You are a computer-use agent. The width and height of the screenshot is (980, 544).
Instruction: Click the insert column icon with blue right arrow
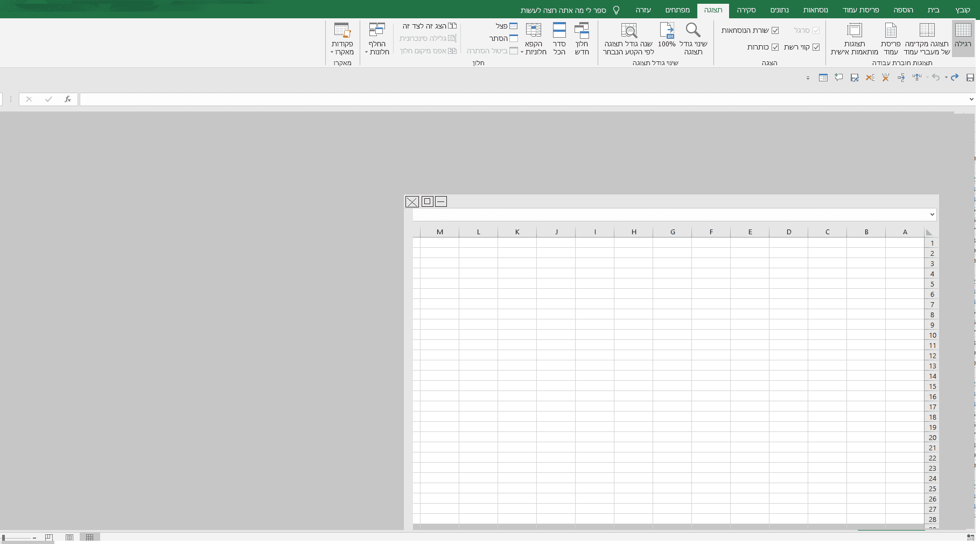901,78
